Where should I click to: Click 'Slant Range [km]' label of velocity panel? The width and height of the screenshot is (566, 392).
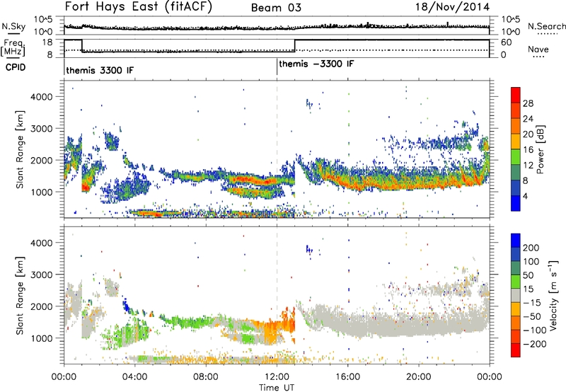pos(20,295)
